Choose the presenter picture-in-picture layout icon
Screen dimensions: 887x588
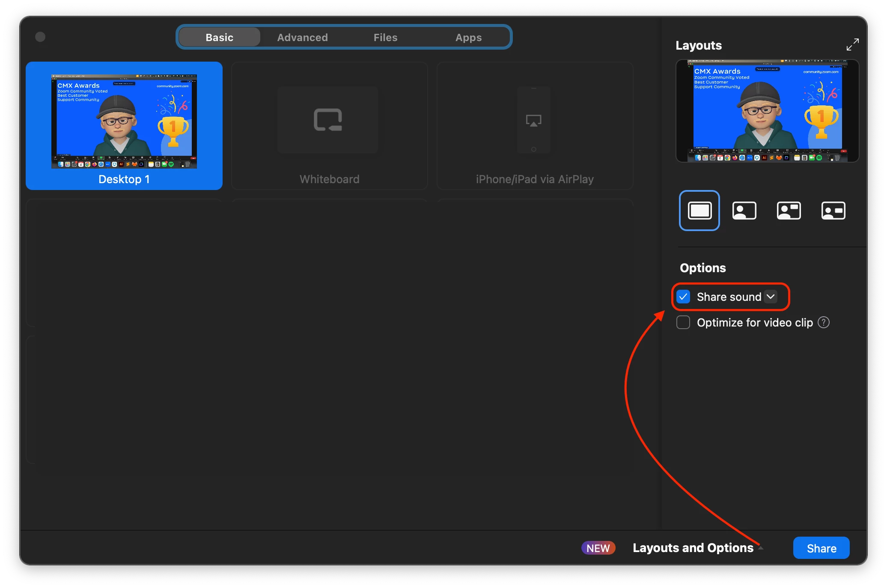coord(744,211)
